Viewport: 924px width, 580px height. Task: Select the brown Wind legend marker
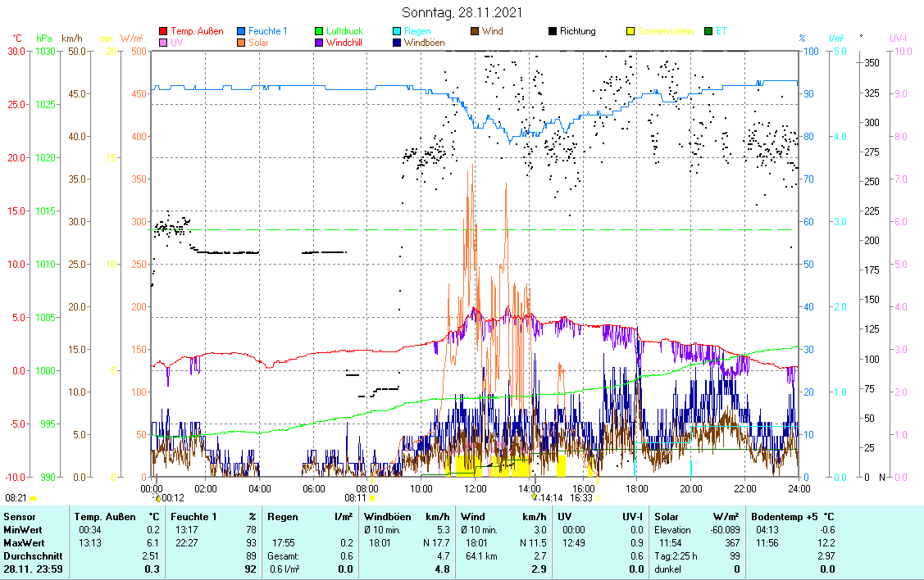[476, 32]
